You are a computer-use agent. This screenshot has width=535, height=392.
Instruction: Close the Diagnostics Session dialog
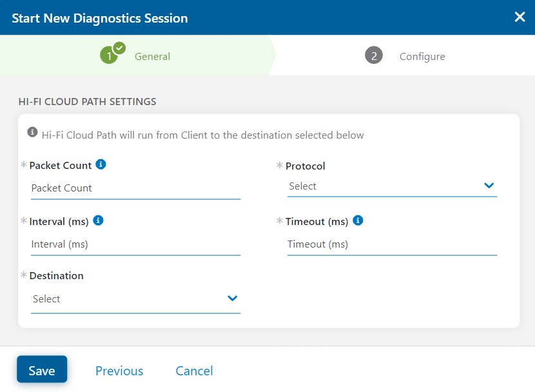(x=520, y=17)
